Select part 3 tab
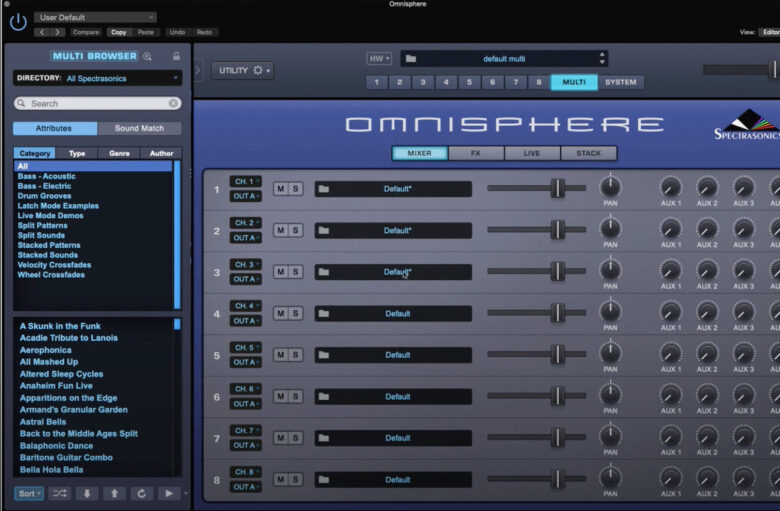This screenshot has width=780, height=511. point(422,82)
